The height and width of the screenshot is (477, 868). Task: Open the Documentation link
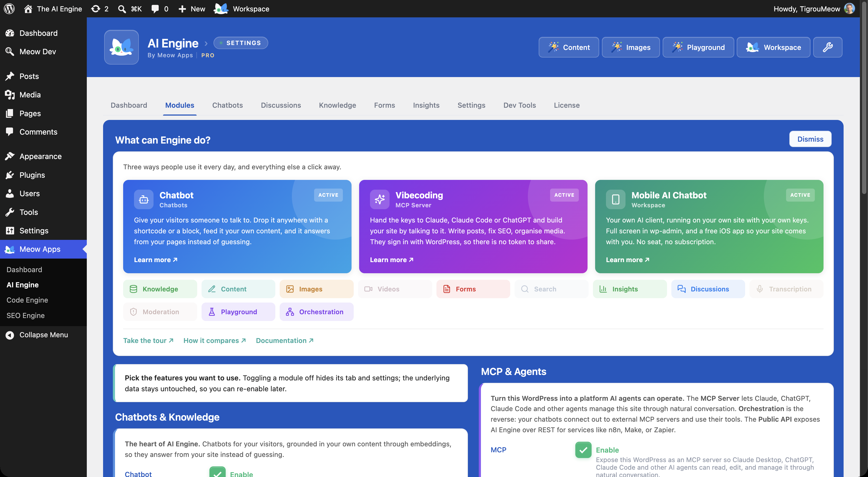point(285,341)
